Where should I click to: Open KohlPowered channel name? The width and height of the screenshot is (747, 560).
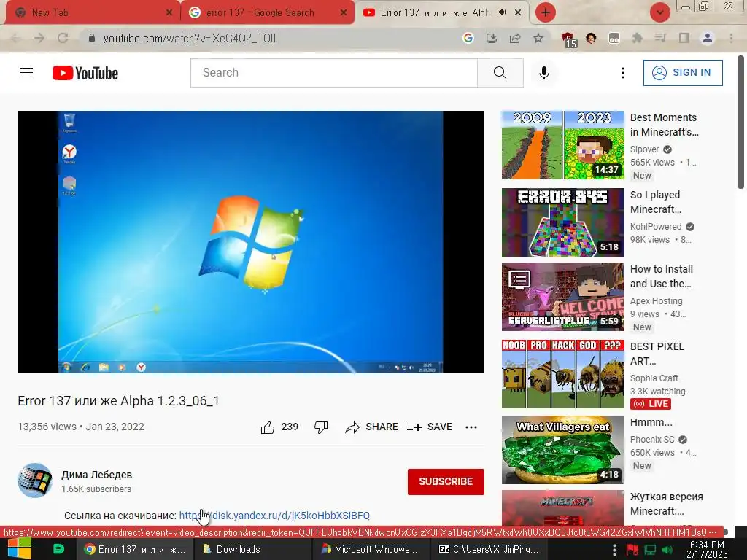(656, 227)
